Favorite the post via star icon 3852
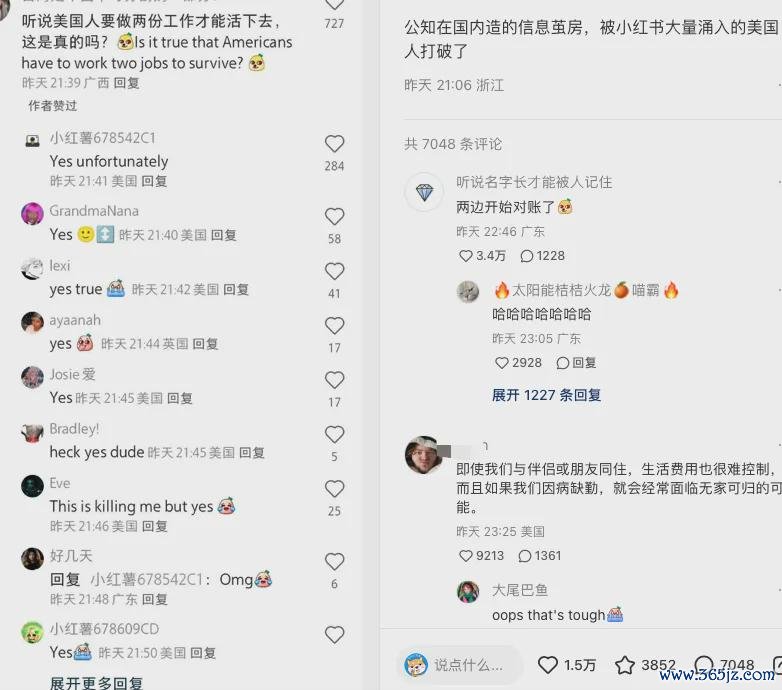This screenshot has width=782, height=690. point(624,665)
